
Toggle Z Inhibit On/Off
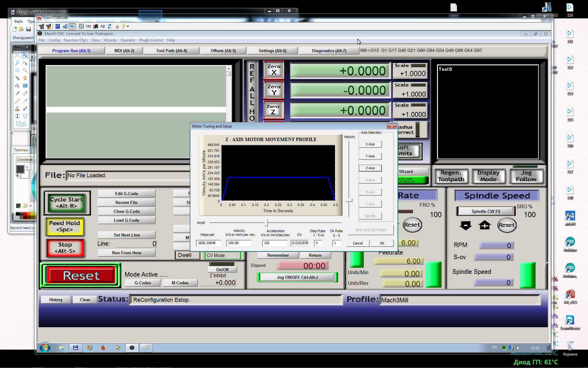pyautogui.click(x=222, y=270)
